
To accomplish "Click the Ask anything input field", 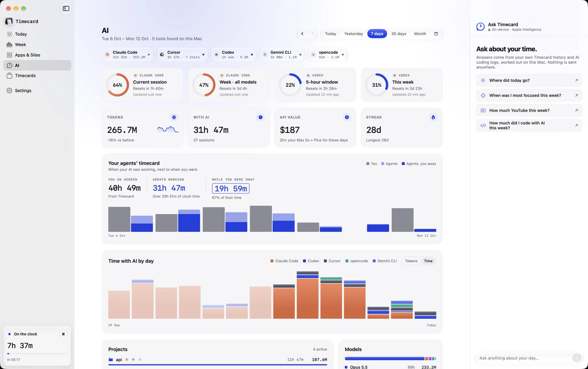I will coord(524,358).
